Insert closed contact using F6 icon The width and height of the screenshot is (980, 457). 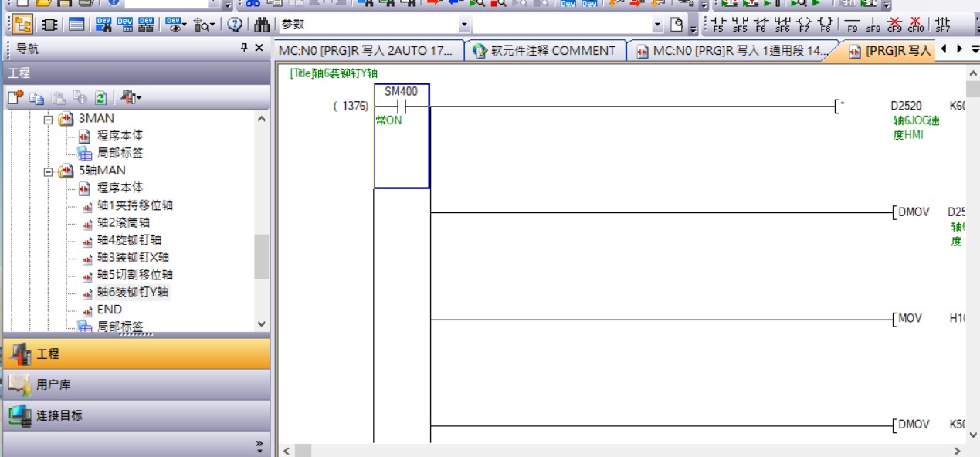[x=761, y=25]
